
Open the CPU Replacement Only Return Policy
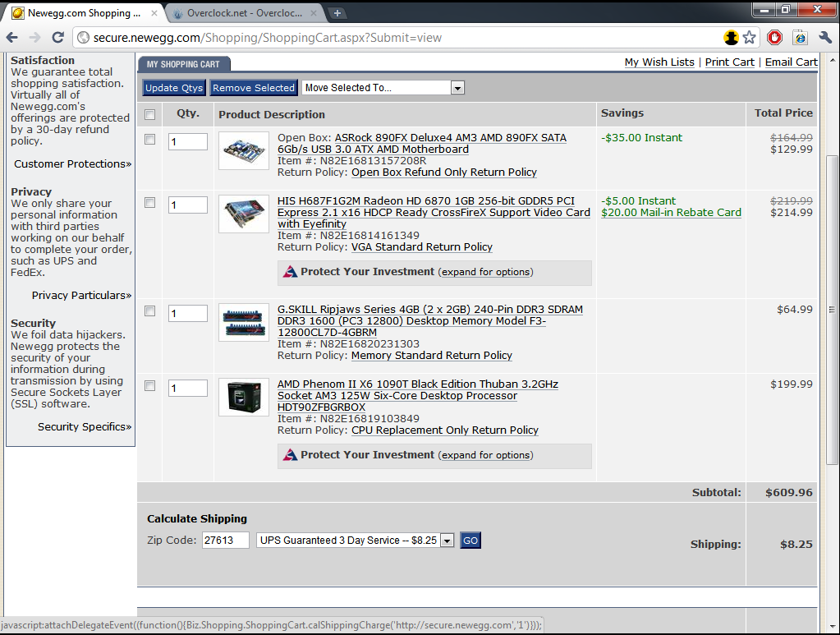pos(445,430)
